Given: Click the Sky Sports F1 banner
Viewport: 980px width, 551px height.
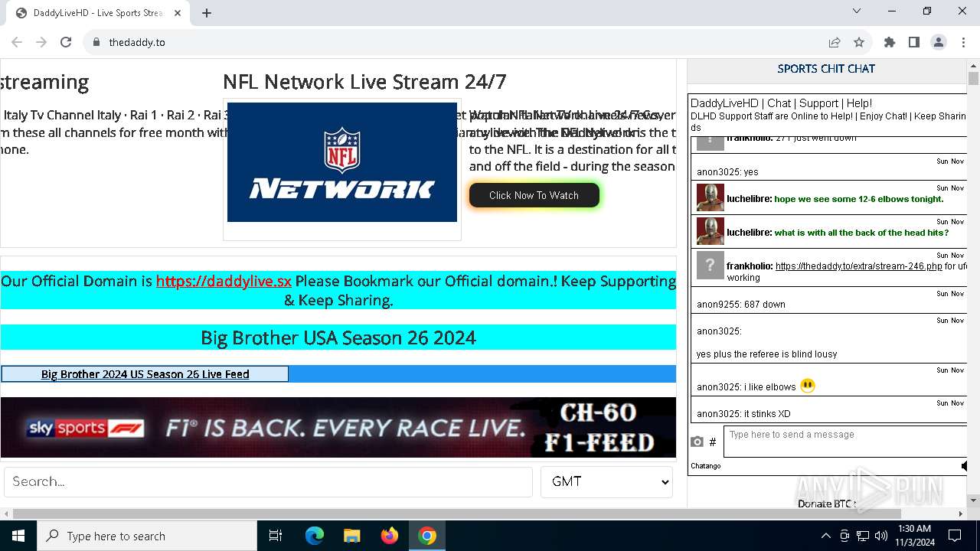Looking at the screenshot, I should pyautogui.click(x=338, y=427).
